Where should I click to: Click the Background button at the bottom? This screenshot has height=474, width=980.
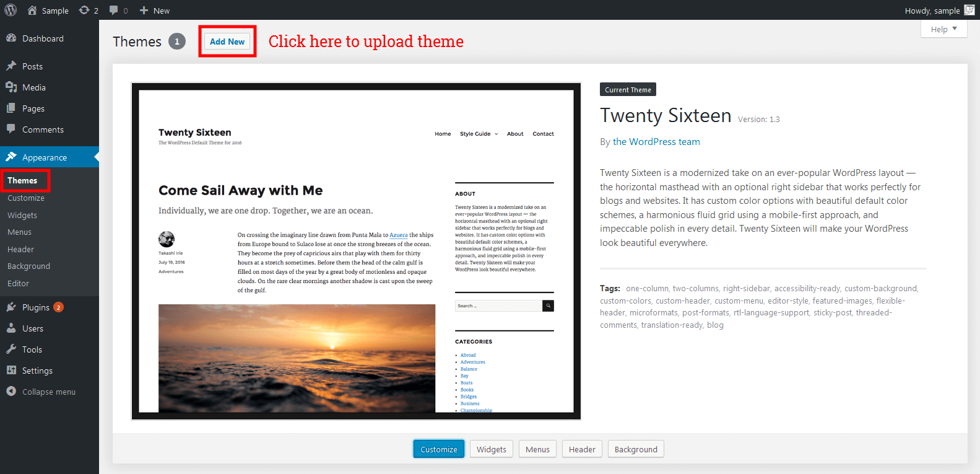click(x=636, y=449)
